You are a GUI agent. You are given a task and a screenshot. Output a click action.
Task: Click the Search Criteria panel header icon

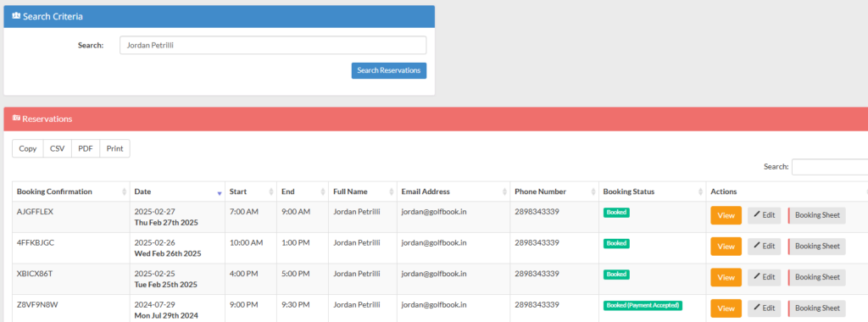(16, 16)
